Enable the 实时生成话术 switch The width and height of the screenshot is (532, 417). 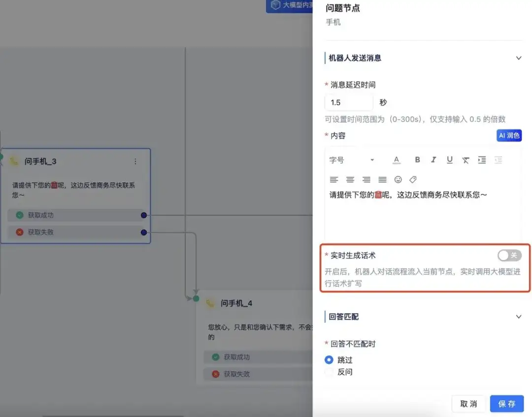click(x=509, y=255)
